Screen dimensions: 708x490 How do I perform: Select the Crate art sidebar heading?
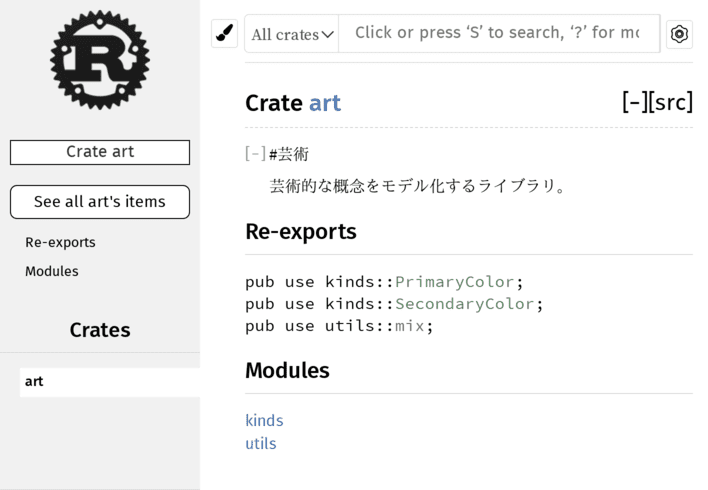coord(100,152)
